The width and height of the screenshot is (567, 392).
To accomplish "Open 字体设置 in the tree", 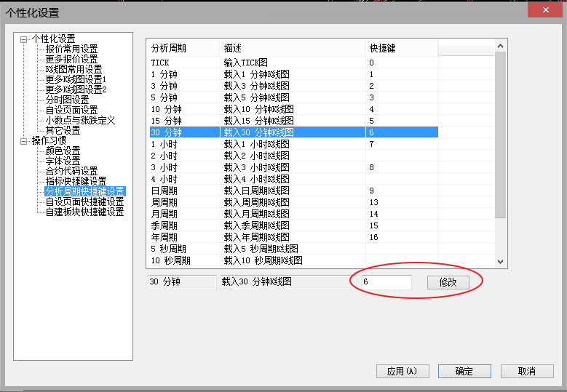I will tap(63, 161).
